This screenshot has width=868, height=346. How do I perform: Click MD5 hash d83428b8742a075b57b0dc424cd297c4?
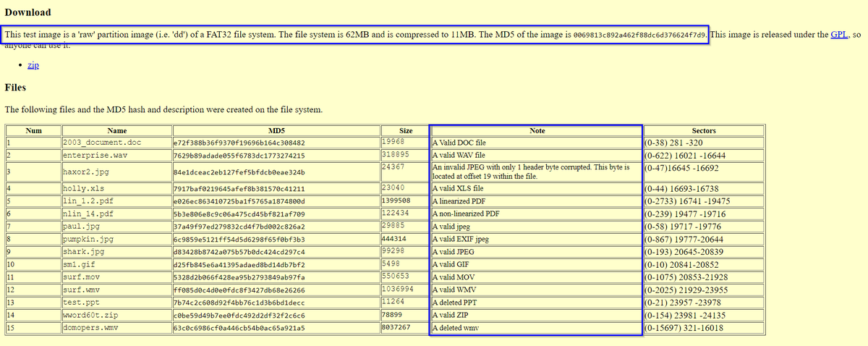[x=239, y=252]
